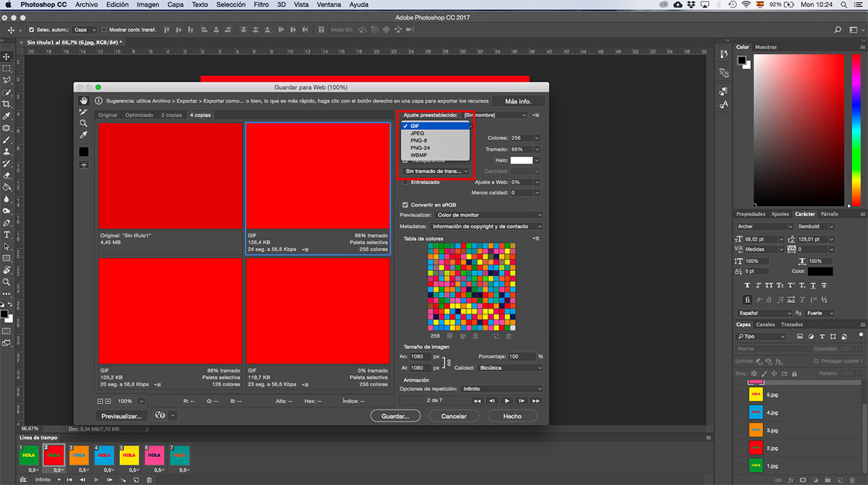Toggle slice visibility icon in the dialog
This screenshot has width=868, height=485.
tap(84, 165)
